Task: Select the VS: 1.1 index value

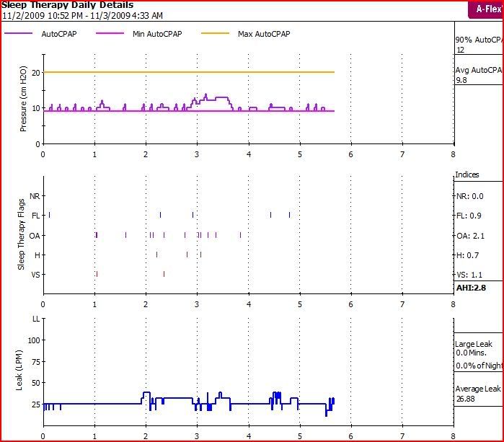Action: pyautogui.click(x=469, y=275)
